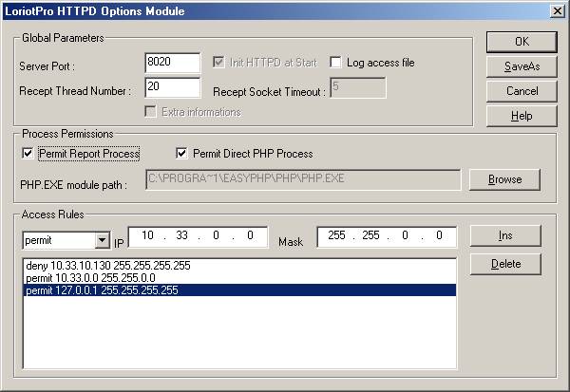The image size is (570, 392).
Task: Close the HTTPD Options dialog window
Action: [x=557, y=10]
